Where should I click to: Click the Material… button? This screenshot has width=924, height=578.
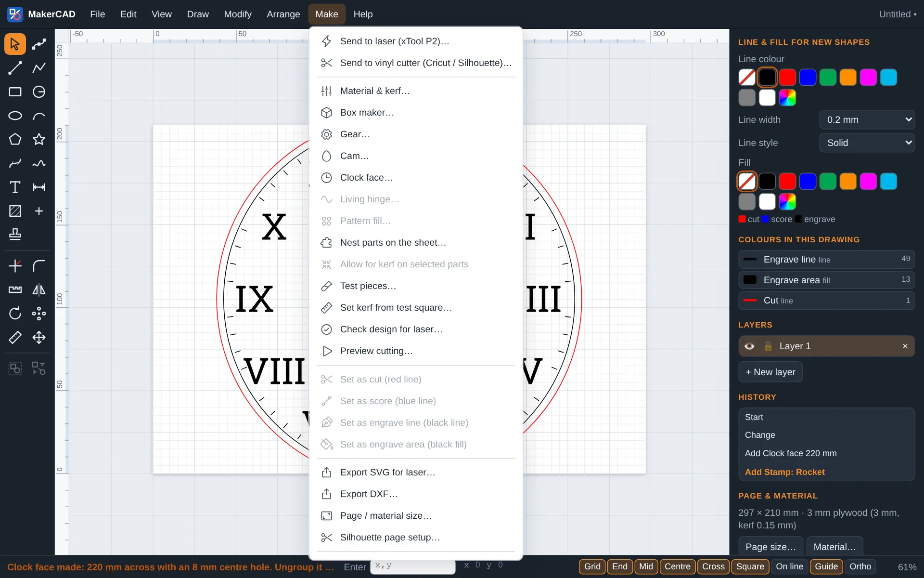834,546
